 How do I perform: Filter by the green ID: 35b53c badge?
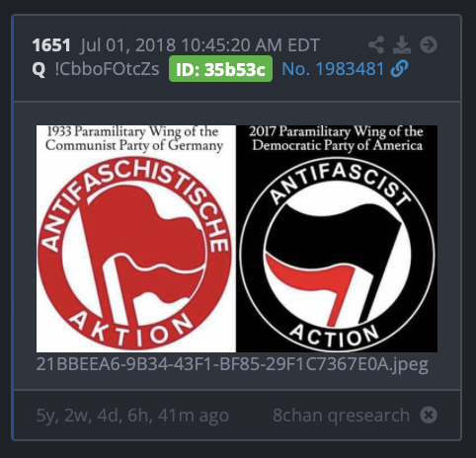click(x=220, y=69)
